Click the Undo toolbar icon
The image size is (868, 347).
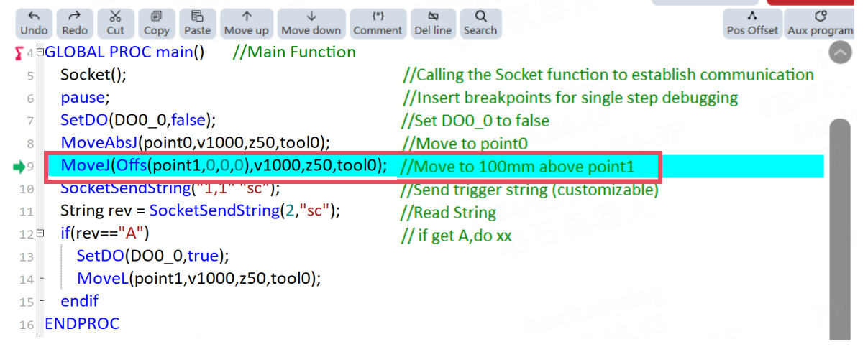(x=34, y=23)
